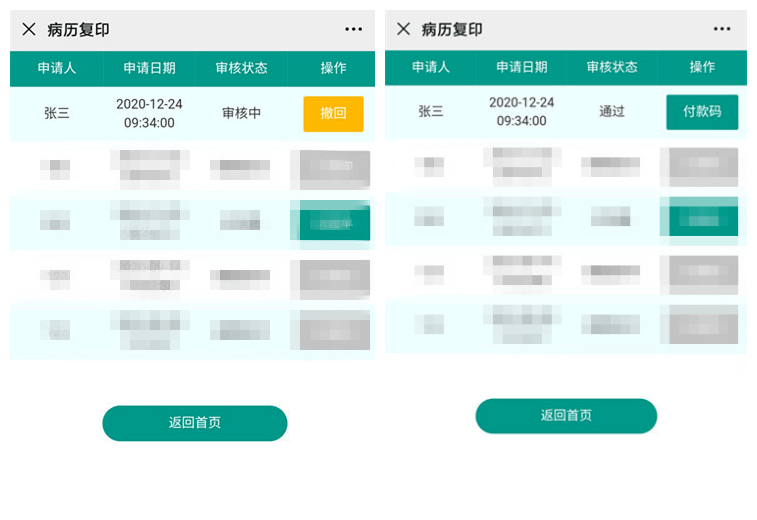This screenshot has height=520, width=757.
Task: Open the right page's three-dot menu
Action: pos(722,29)
